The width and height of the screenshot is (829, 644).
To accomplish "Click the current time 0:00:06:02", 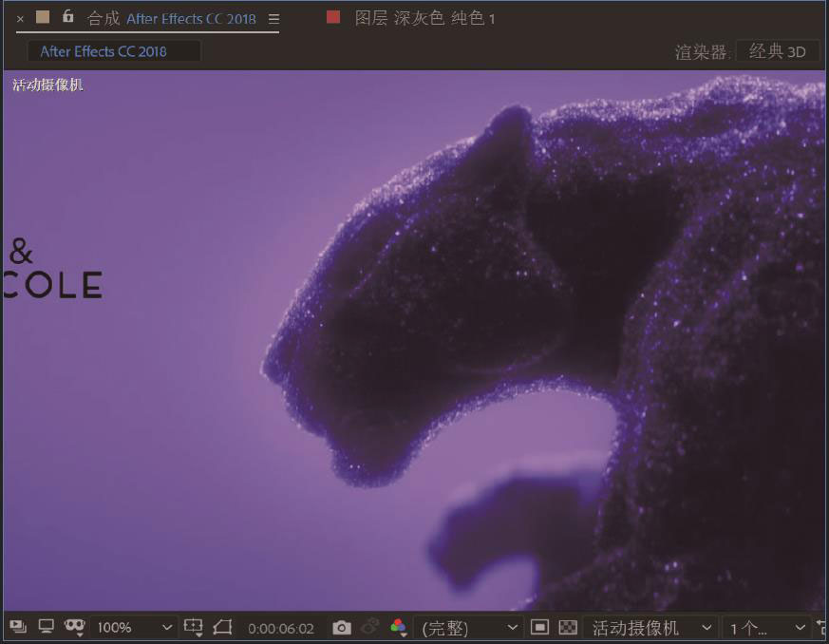I will (281, 628).
